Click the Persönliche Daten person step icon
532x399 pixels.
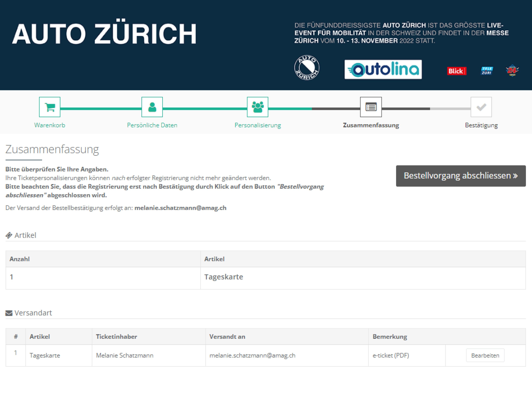click(x=152, y=107)
